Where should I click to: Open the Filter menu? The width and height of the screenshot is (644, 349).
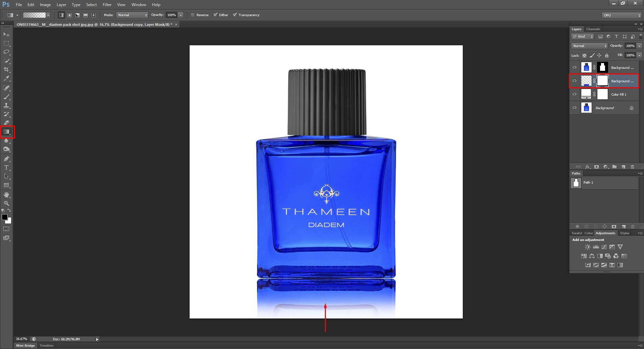107,4
